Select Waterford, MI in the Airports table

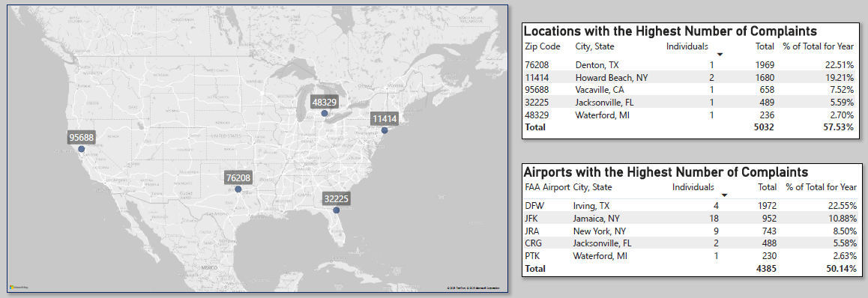click(600, 256)
